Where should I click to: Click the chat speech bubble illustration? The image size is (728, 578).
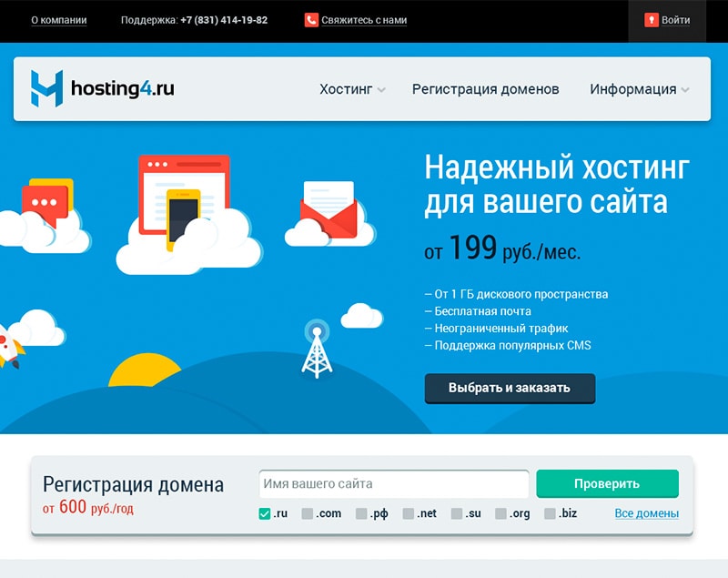pyautogui.click(x=47, y=202)
